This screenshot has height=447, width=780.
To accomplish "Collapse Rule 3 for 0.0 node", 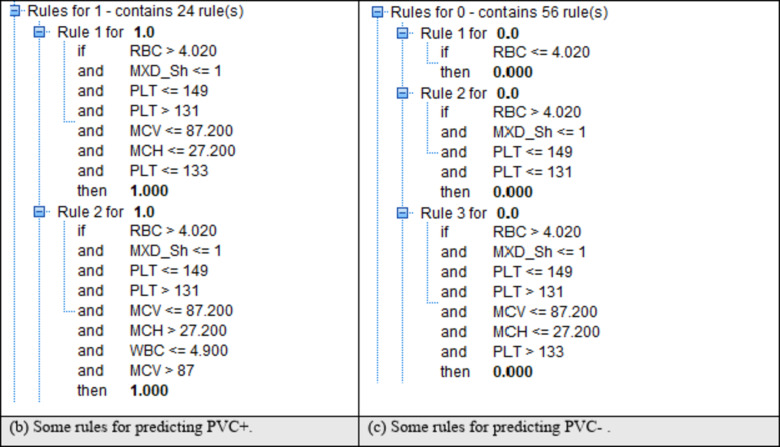I will (401, 213).
